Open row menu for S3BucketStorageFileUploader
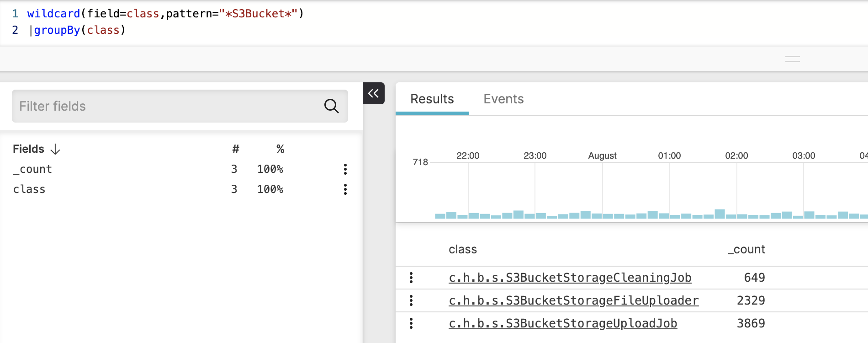The image size is (868, 343). 411,300
